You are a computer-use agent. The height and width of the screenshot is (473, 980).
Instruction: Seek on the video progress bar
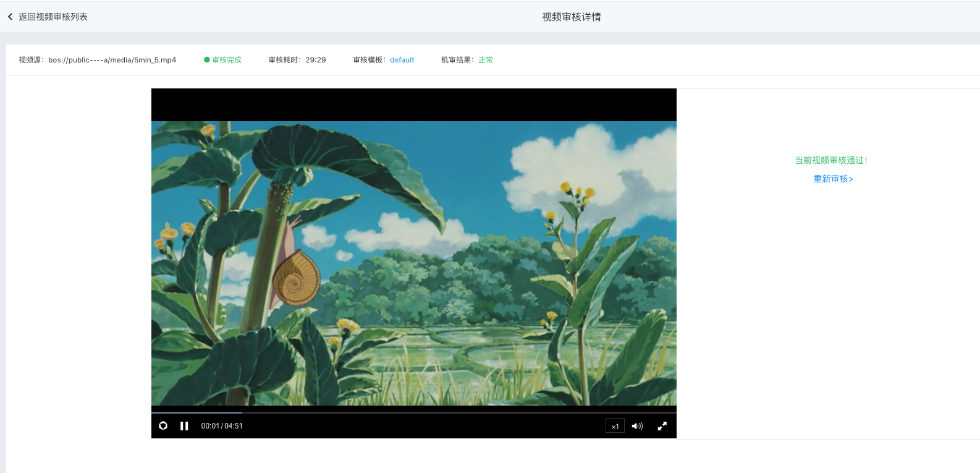[x=414, y=412]
